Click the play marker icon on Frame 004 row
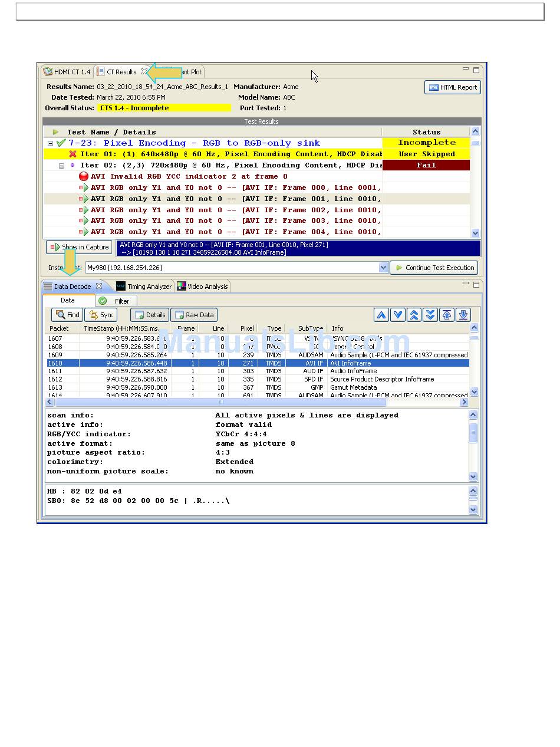Image resolution: width=560 pixels, height=747 pixels. click(84, 232)
